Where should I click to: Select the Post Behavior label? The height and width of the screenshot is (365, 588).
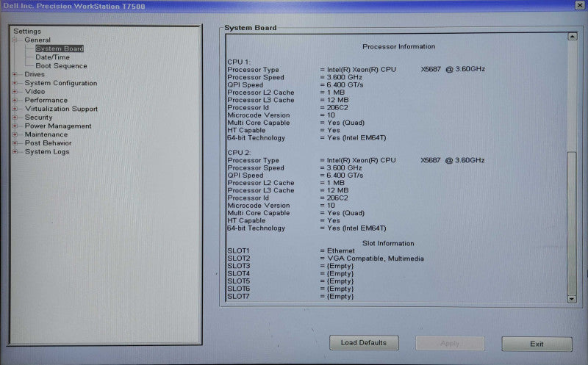pos(48,142)
